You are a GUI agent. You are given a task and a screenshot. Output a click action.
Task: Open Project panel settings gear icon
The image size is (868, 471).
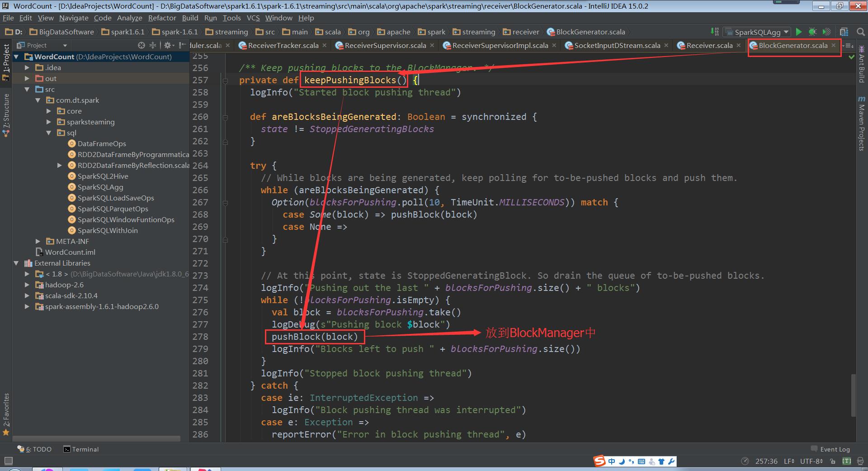pyautogui.click(x=168, y=45)
